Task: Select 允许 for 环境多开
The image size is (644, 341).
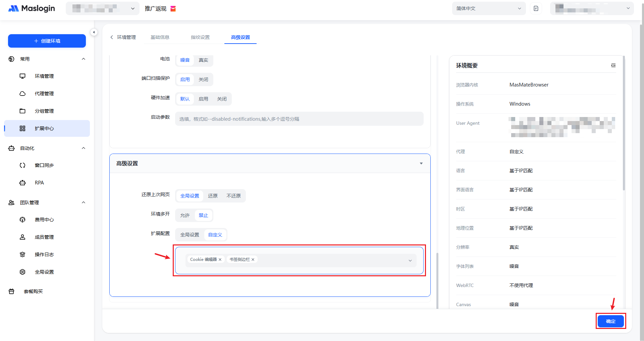Action: coord(185,215)
